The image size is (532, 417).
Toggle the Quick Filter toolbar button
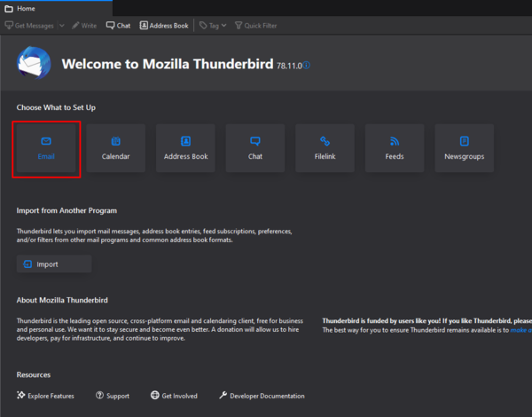coord(255,26)
